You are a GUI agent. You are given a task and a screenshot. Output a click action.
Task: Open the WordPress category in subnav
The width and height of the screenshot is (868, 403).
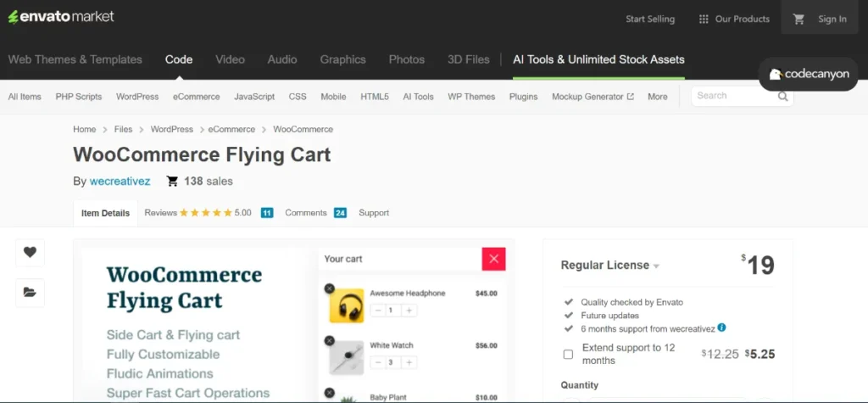[x=137, y=97]
